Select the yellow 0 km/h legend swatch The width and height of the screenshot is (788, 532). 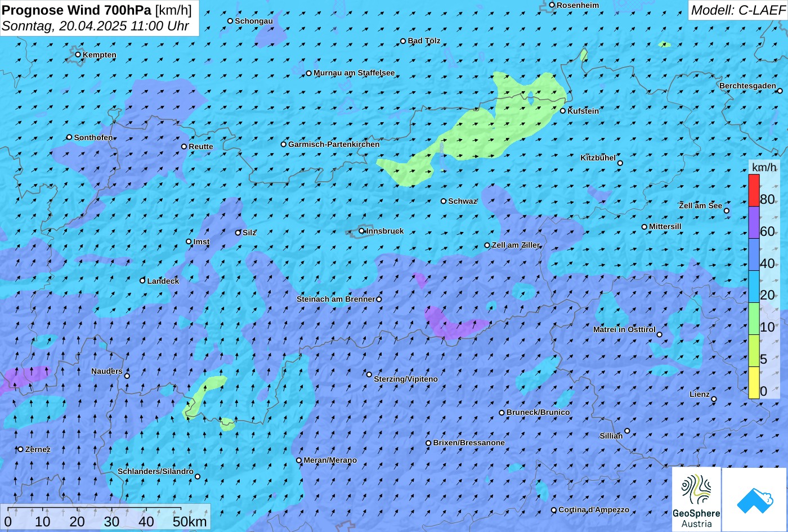[754, 383]
